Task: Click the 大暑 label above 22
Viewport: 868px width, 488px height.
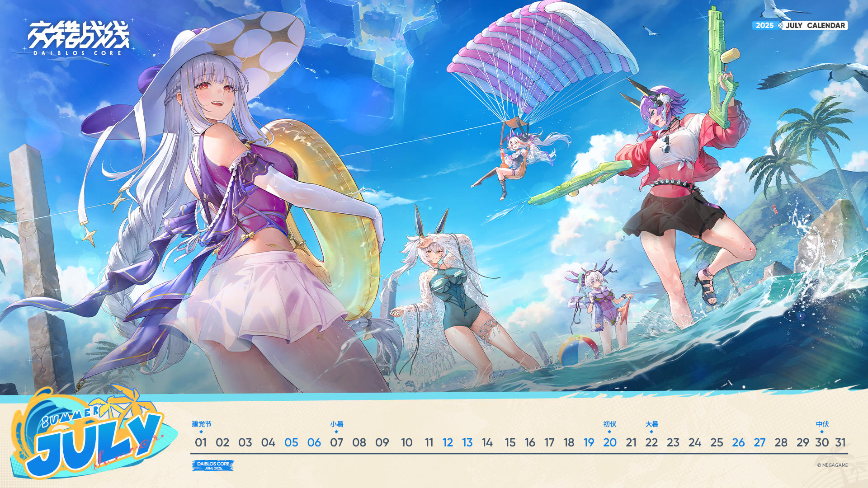Action: click(651, 424)
